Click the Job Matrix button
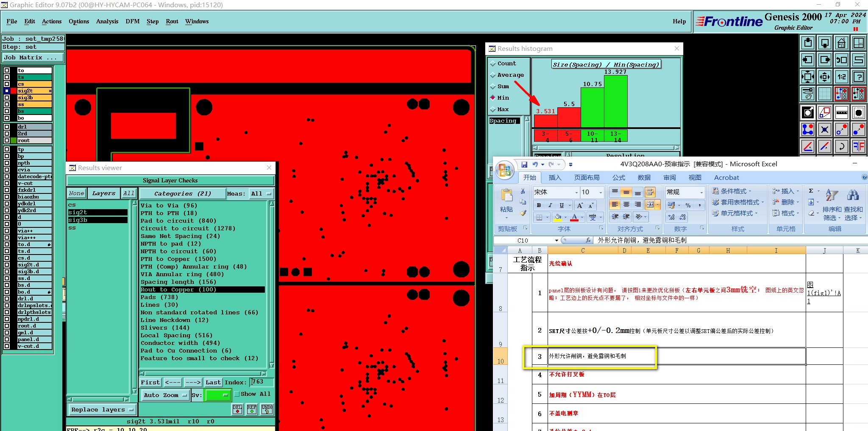This screenshot has height=431, width=868. [33, 57]
